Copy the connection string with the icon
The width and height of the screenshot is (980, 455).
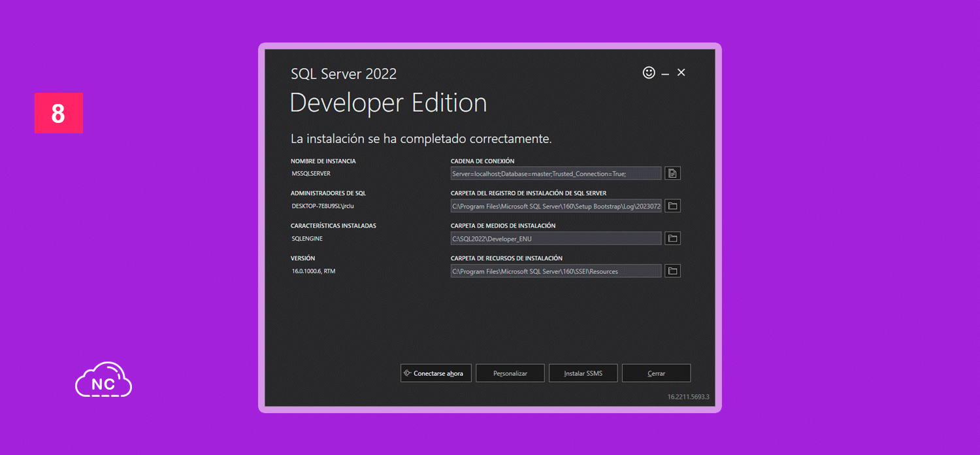point(673,173)
